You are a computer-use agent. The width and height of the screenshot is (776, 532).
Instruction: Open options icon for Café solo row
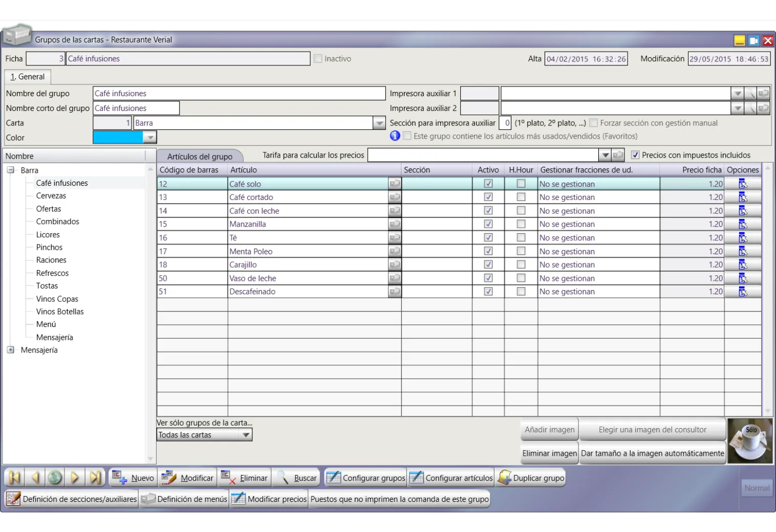(x=743, y=184)
